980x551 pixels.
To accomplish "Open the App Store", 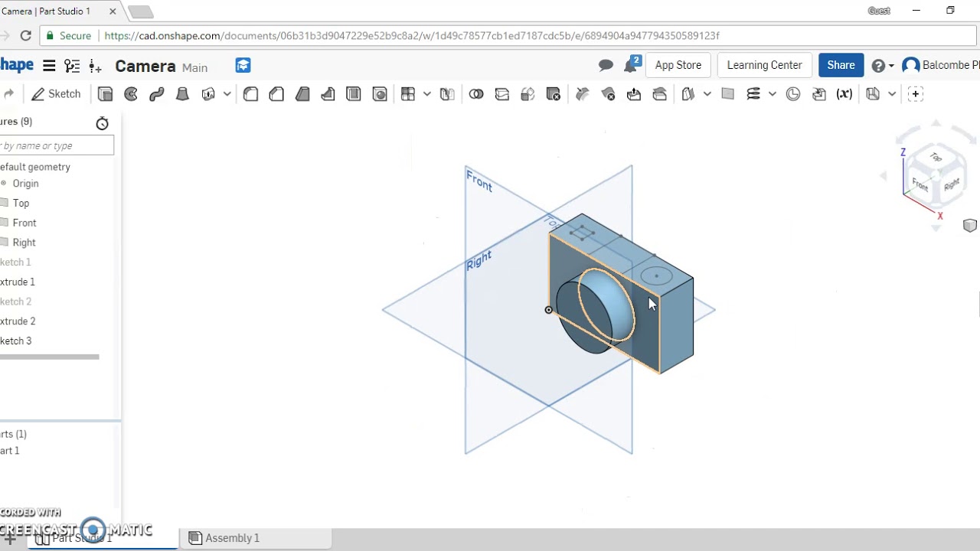I will pos(678,65).
